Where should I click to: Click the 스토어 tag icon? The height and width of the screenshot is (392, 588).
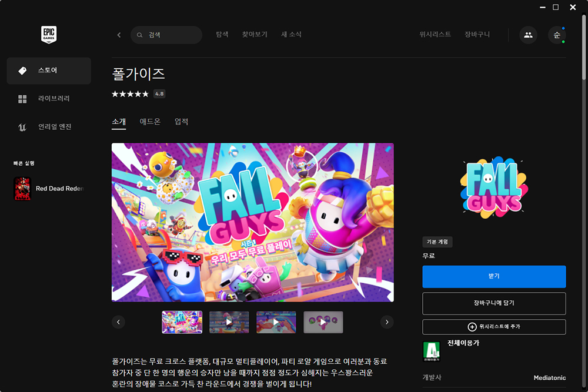[x=22, y=71]
